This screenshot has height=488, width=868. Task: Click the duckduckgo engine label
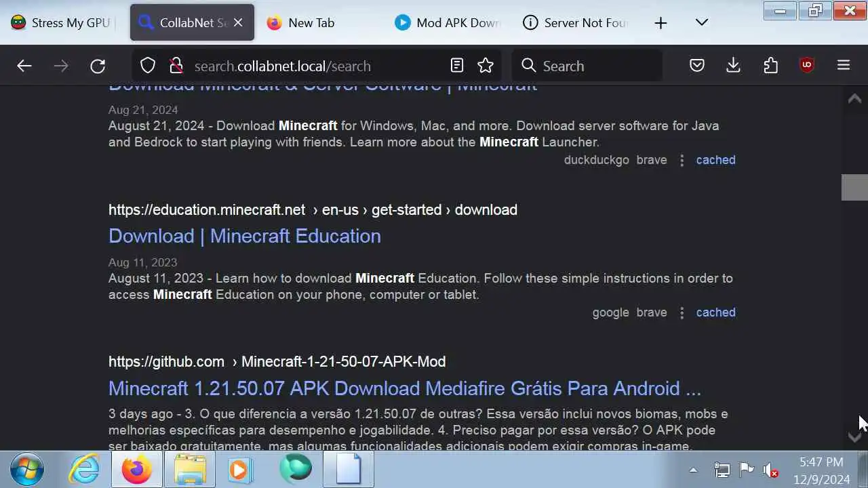pyautogui.click(x=596, y=160)
